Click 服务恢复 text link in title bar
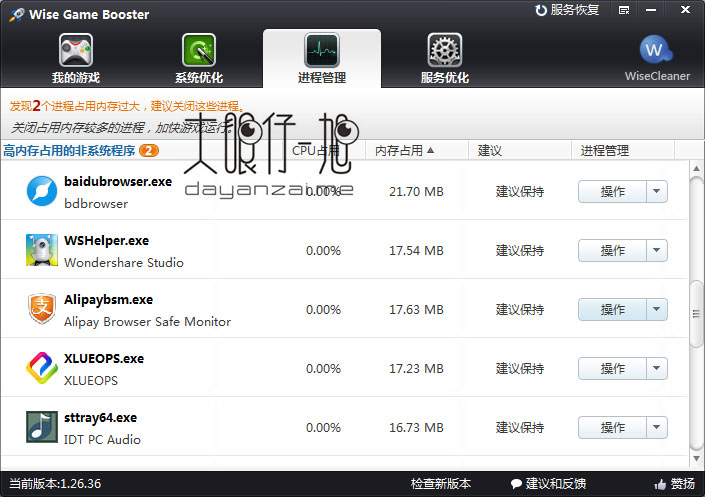This screenshot has height=497, width=705. click(575, 10)
